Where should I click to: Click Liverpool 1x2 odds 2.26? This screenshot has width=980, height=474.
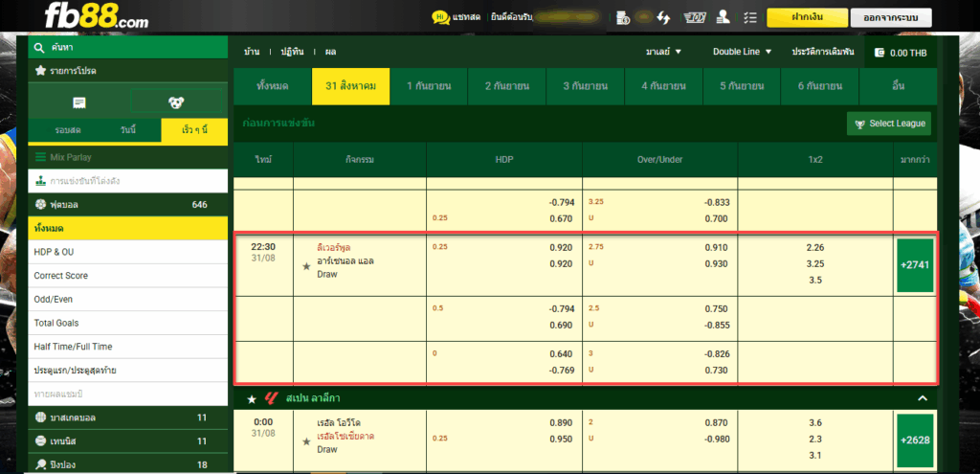815,248
